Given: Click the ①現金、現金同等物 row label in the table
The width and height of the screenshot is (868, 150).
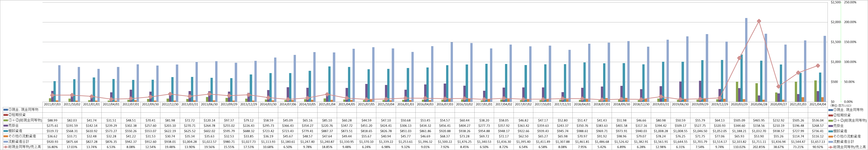Looking at the screenshot, I should click(23, 110).
